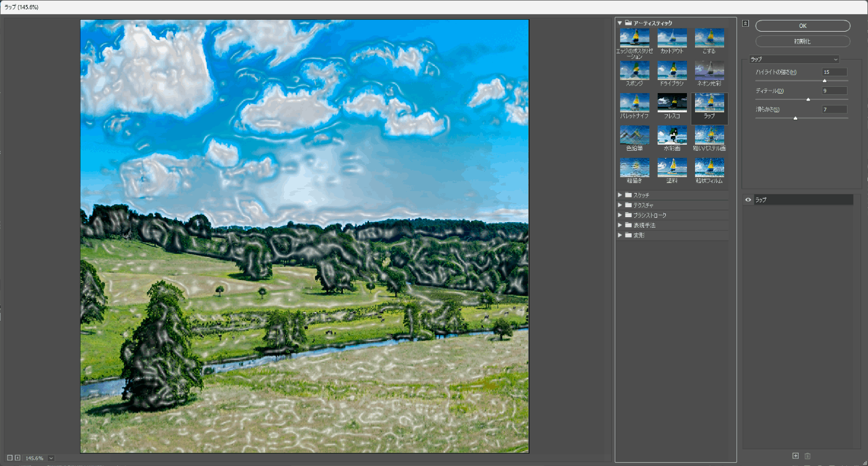Expand the テクスチャ filter folder

pyautogui.click(x=620, y=205)
